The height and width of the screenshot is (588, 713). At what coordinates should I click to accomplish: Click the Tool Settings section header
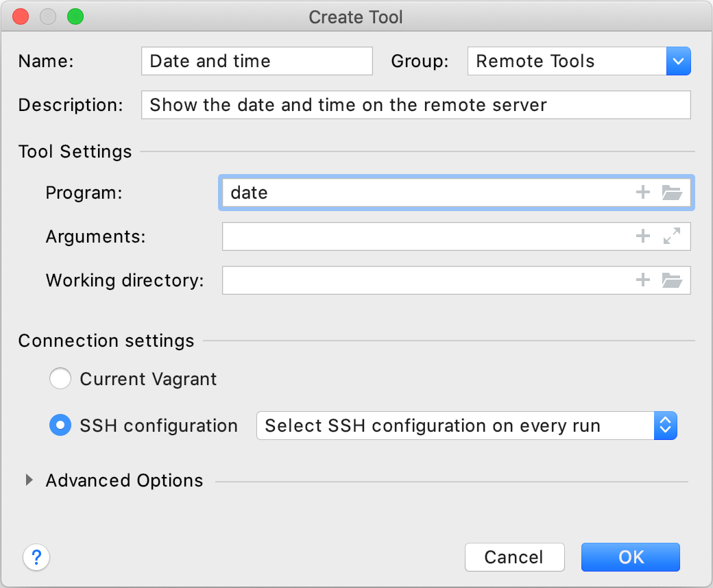coord(75,151)
